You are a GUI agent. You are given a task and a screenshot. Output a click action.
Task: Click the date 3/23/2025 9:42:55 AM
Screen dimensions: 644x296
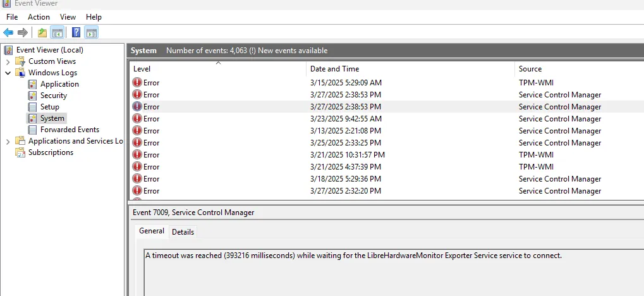[x=346, y=119]
